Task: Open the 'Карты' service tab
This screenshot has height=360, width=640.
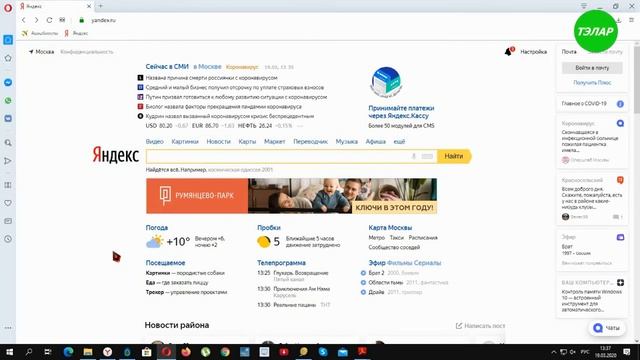Action: 247,142
